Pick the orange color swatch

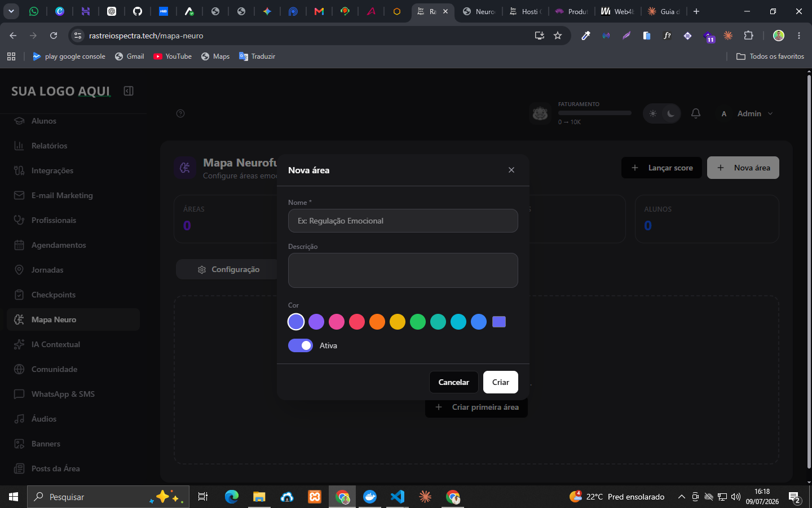tap(377, 322)
